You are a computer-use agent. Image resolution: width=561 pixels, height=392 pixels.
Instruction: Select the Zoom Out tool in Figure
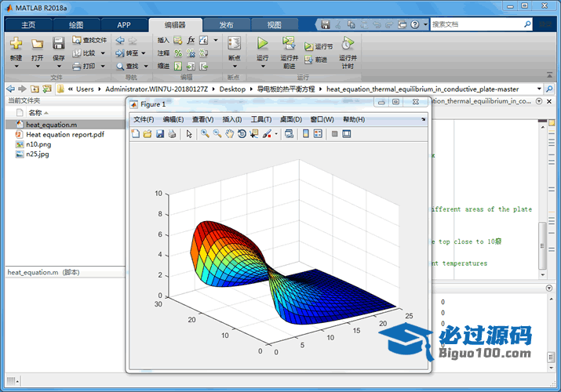point(217,134)
